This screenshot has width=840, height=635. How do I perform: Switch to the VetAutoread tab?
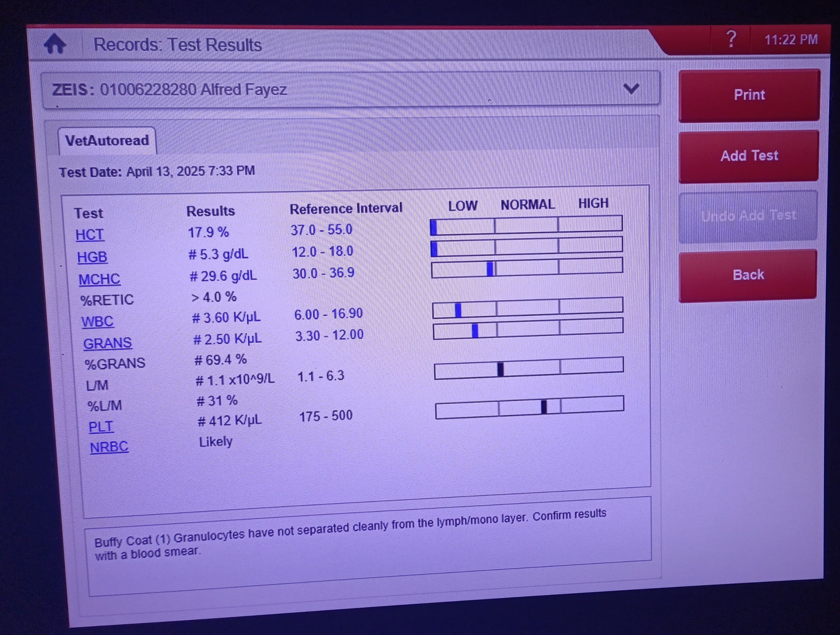click(107, 141)
